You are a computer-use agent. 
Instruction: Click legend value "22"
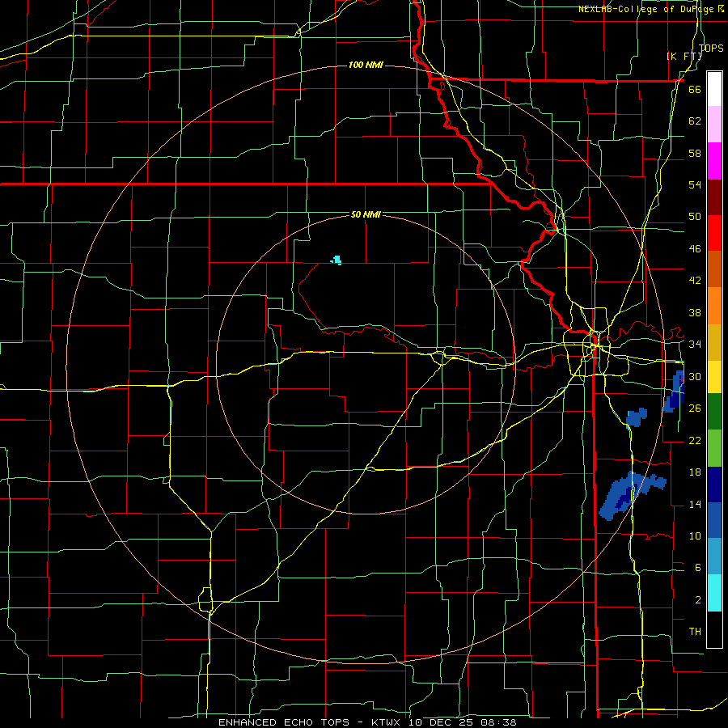tap(695, 440)
